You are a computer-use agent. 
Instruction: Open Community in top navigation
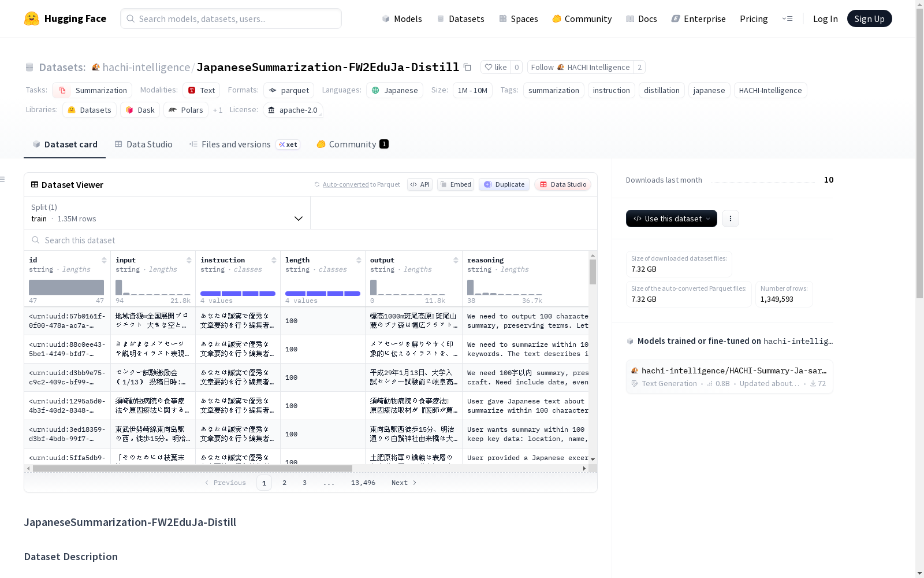pos(582,18)
